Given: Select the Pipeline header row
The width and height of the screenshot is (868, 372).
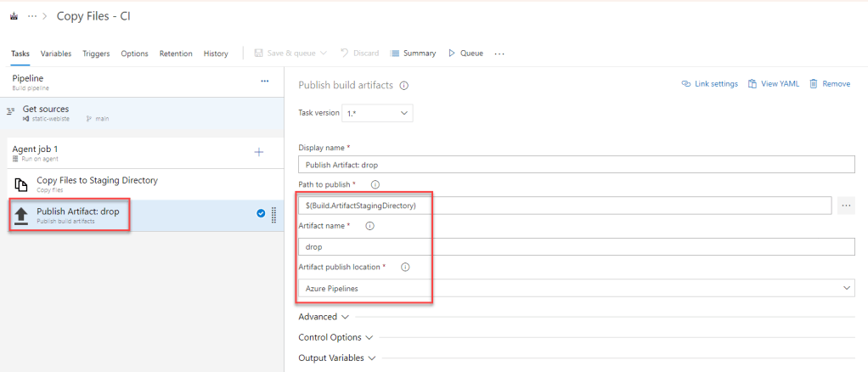Looking at the screenshot, I should point(142,82).
